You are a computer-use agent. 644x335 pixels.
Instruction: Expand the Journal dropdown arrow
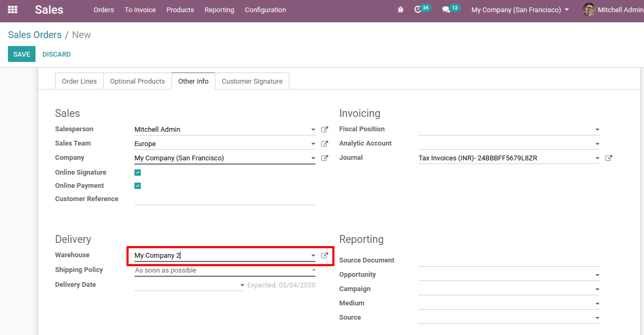click(597, 158)
